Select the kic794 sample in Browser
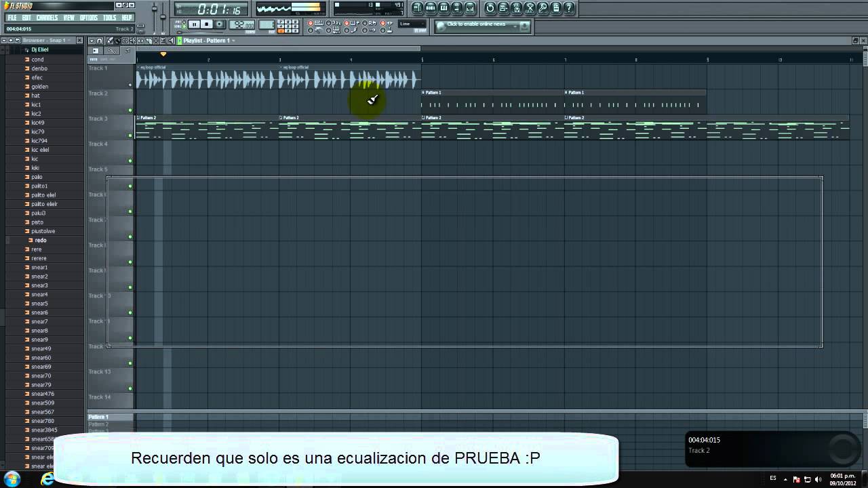 coord(39,141)
